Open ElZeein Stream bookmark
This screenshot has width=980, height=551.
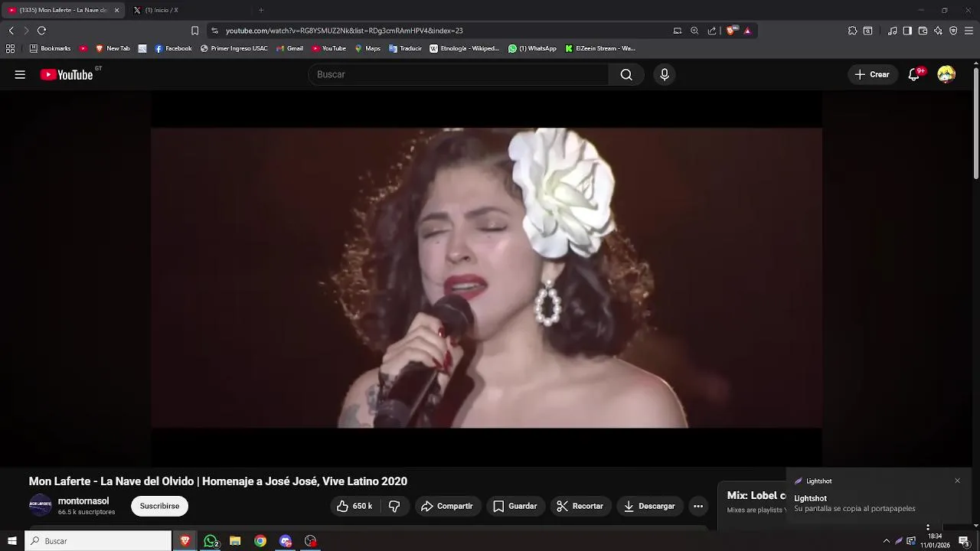click(x=599, y=48)
